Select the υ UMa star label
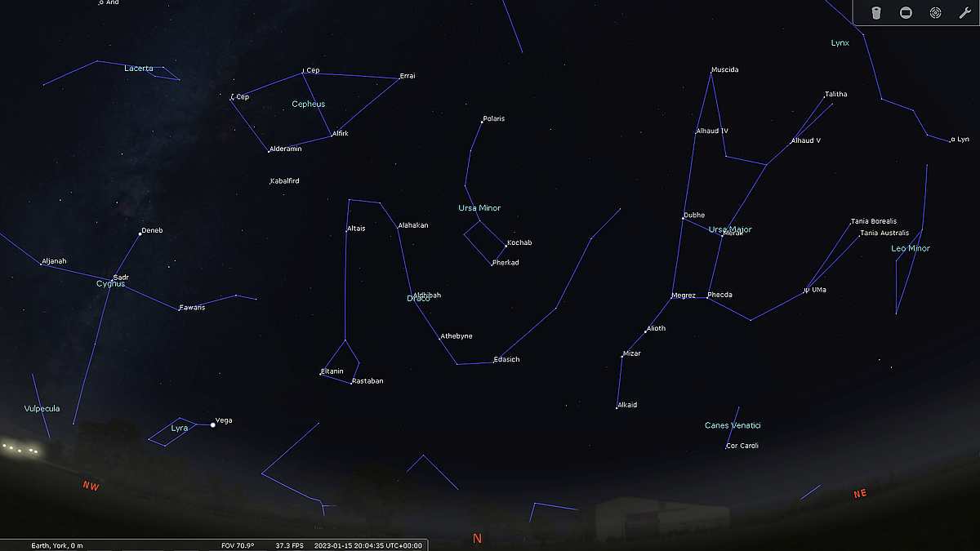The image size is (980, 551). click(815, 290)
